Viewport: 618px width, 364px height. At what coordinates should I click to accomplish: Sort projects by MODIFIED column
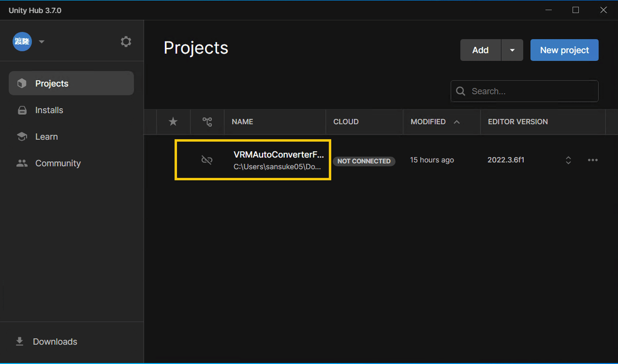(x=428, y=122)
